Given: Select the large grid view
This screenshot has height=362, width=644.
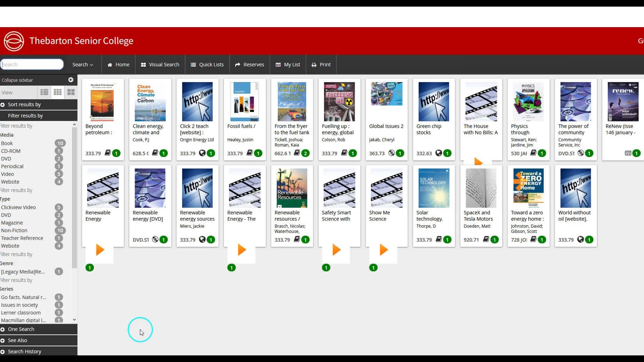Looking at the screenshot, I should coord(71,92).
